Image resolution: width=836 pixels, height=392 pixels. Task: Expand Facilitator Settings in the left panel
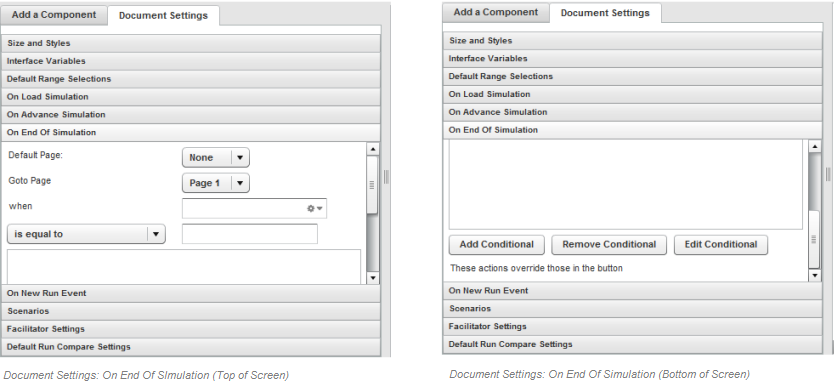coord(190,329)
